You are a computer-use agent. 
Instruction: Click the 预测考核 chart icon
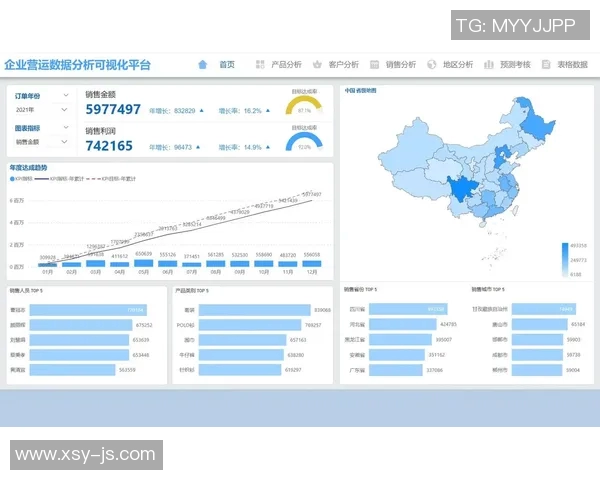(489, 64)
